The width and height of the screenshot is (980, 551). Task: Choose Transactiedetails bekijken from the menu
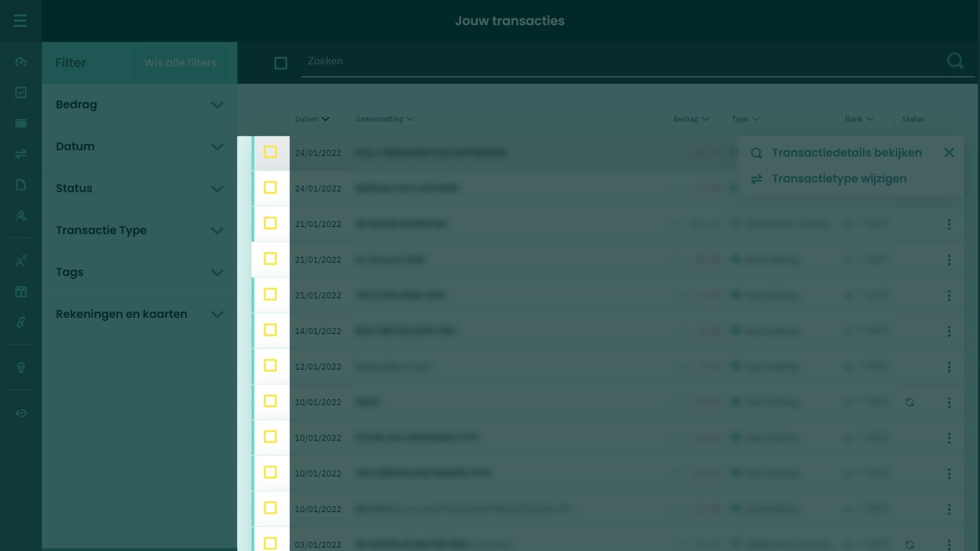coord(846,153)
